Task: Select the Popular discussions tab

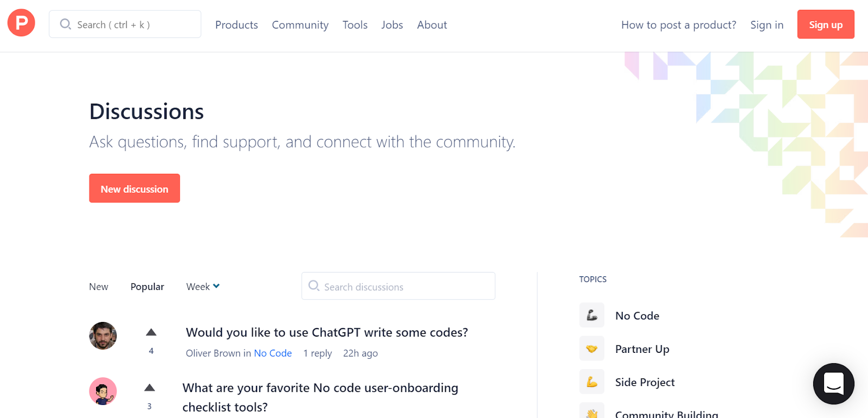Action: click(x=147, y=287)
